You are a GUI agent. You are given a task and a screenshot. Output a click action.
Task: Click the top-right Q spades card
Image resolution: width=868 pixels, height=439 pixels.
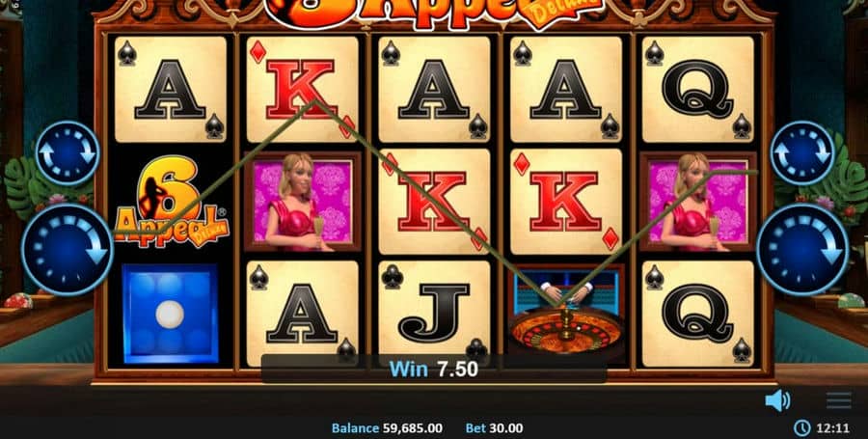pyautogui.click(x=698, y=89)
